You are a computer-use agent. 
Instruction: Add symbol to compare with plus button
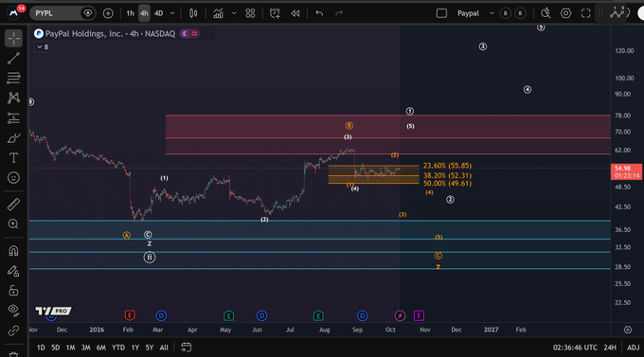(x=108, y=13)
